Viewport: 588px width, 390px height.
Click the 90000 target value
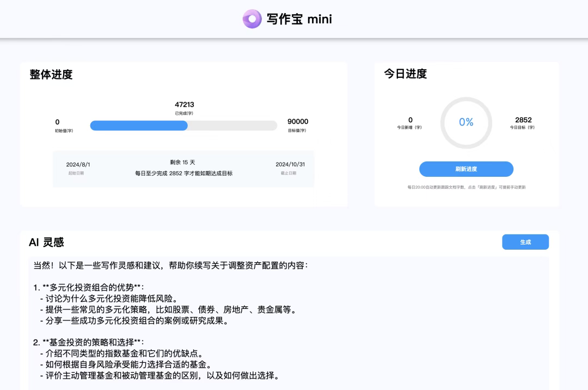[x=298, y=121]
